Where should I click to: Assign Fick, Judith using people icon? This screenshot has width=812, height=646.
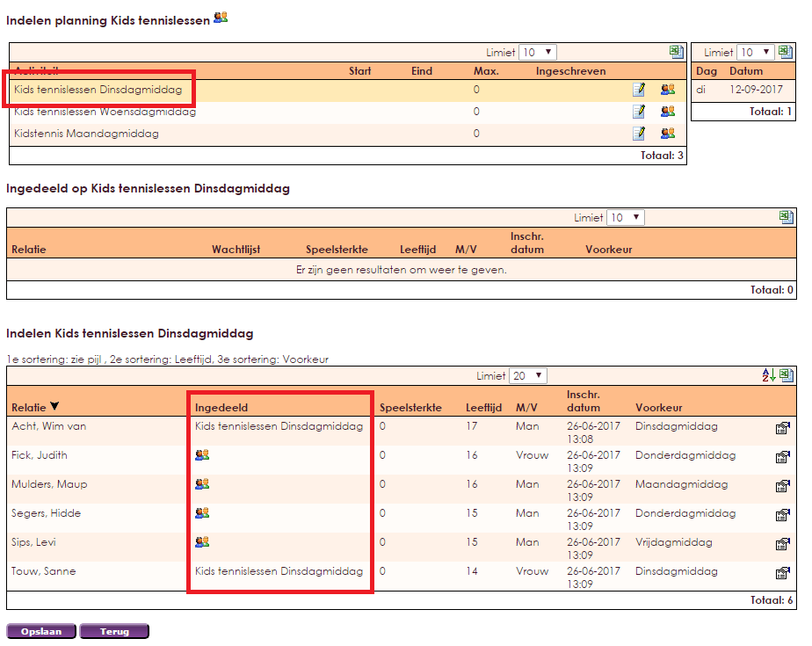(202, 455)
